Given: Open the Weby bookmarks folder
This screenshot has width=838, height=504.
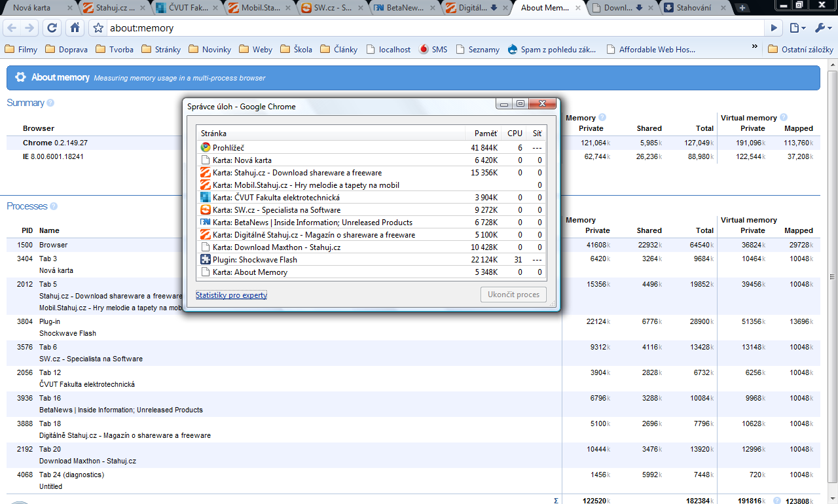Looking at the screenshot, I should click(x=256, y=49).
